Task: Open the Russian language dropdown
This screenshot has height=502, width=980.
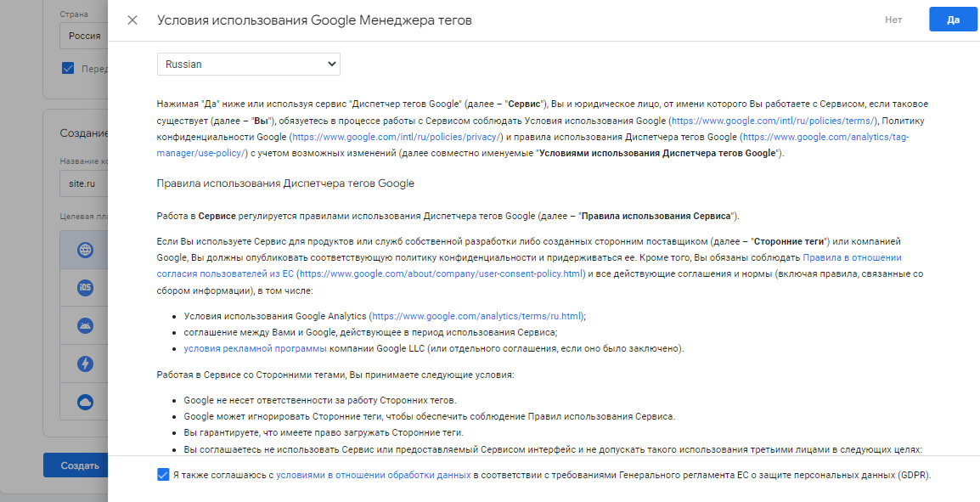Action: (x=248, y=65)
